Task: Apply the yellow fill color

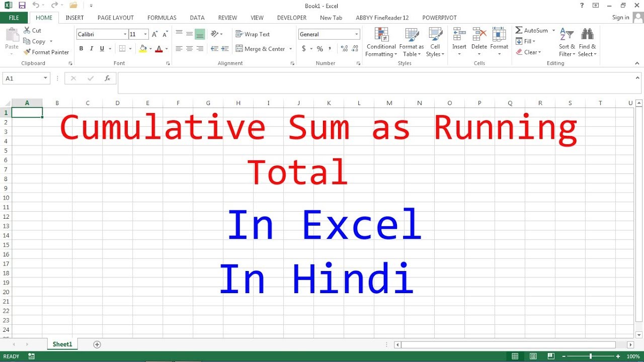Action: pos(143,49)
